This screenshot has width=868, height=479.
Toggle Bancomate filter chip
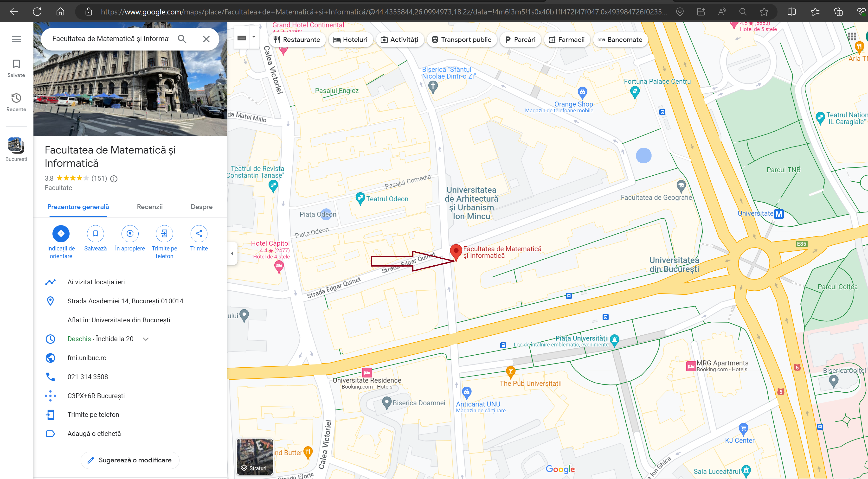620,40
